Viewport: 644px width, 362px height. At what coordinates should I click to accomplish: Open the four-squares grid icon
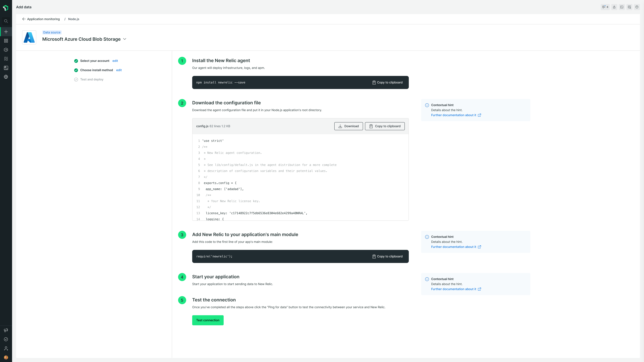pos(6,41)
